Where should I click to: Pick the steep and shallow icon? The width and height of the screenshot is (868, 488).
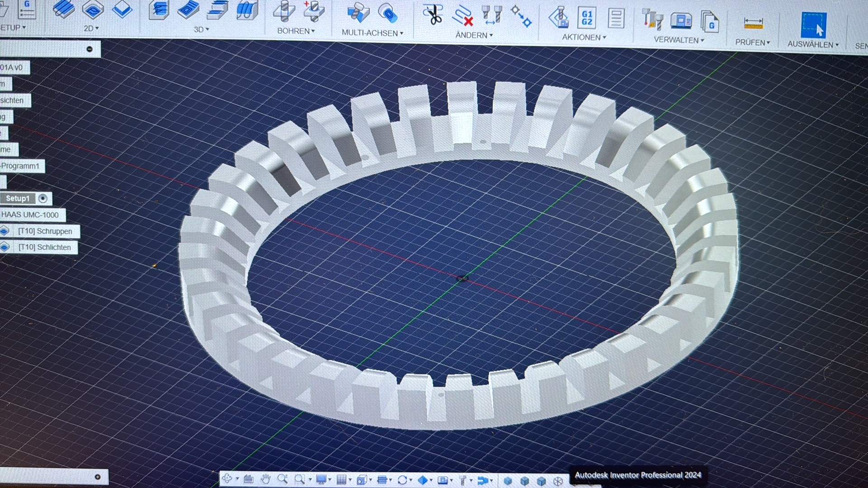click(217, 11)
